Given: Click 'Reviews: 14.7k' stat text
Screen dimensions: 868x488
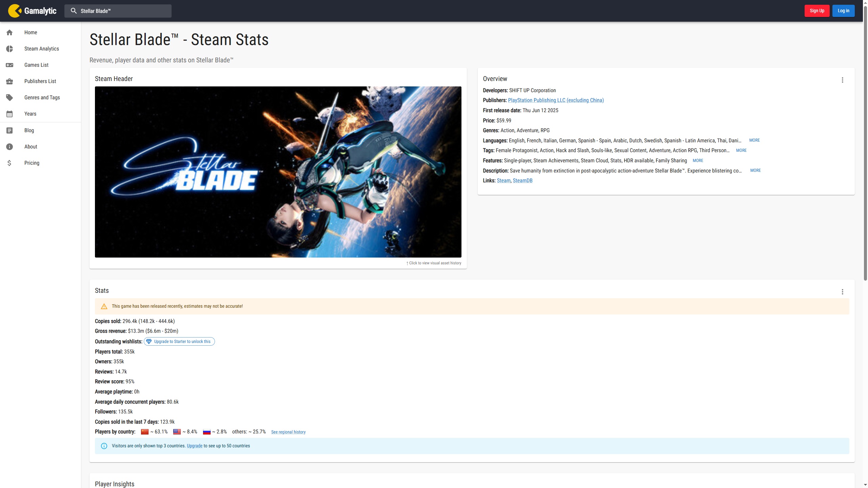Looking at the screenshot, I should click(x=111, y=372).
